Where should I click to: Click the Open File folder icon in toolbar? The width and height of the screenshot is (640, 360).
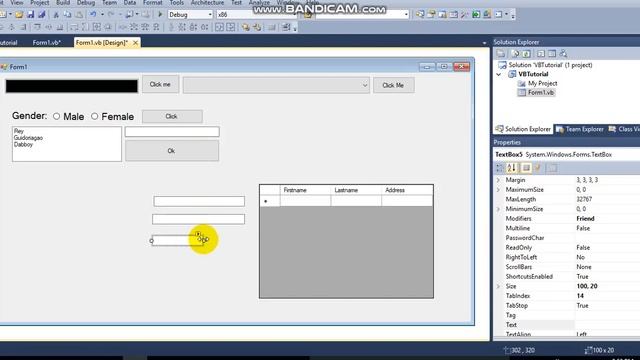(x=19, y=15)
